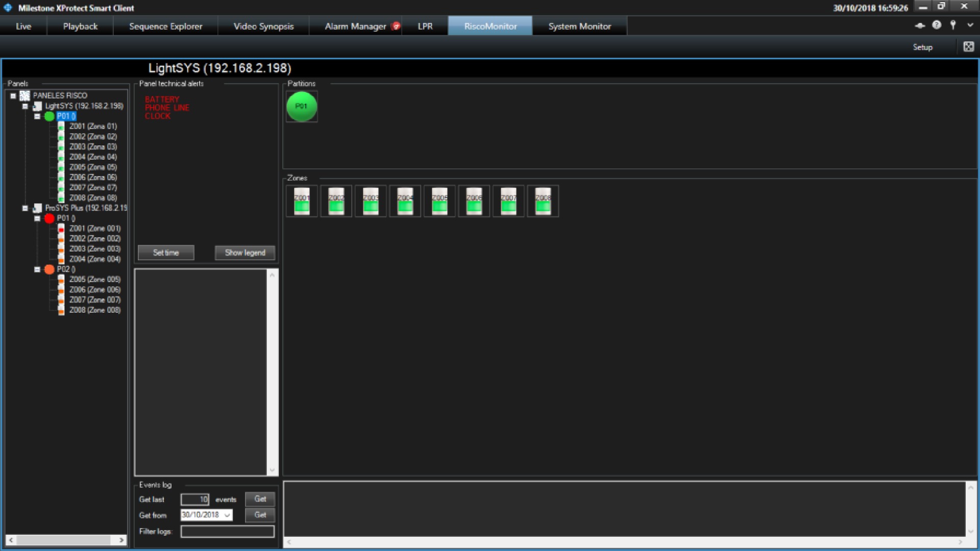Select Z001 (Zone 001) under ProSYS Plus
This screenshot has height=551, width=980.
[x=95, y=229]
